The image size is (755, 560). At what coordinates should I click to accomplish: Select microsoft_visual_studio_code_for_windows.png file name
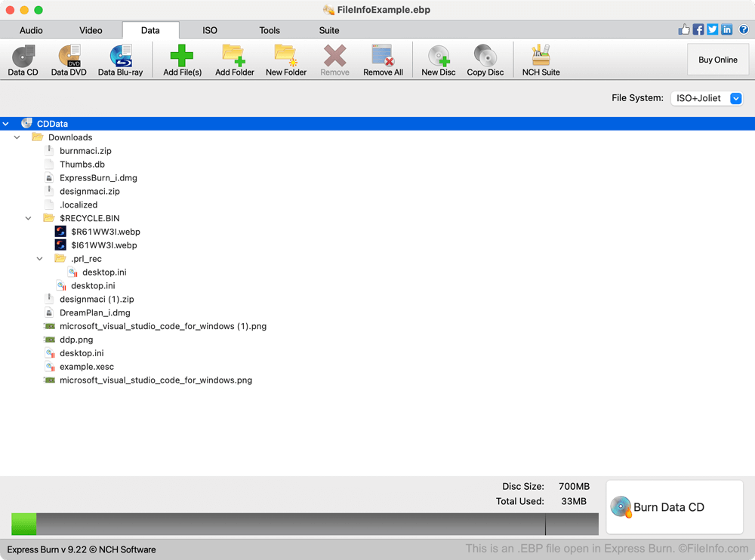156,380
